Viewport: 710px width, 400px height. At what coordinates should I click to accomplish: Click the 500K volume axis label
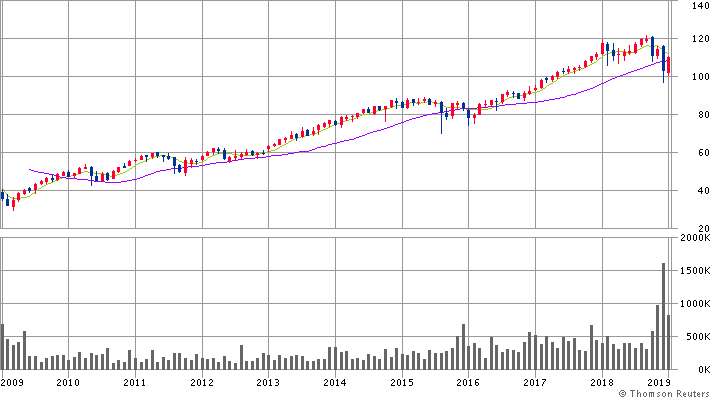coord(698,337)
